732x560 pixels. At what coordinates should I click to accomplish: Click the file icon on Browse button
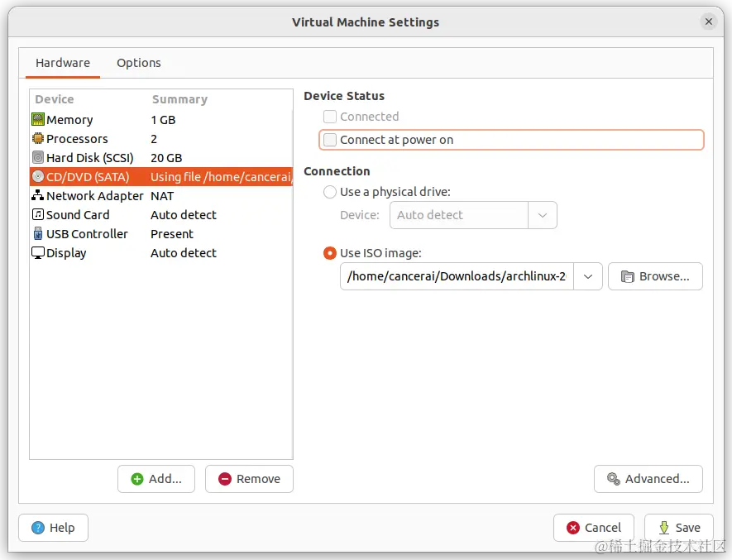click(628, 277)
